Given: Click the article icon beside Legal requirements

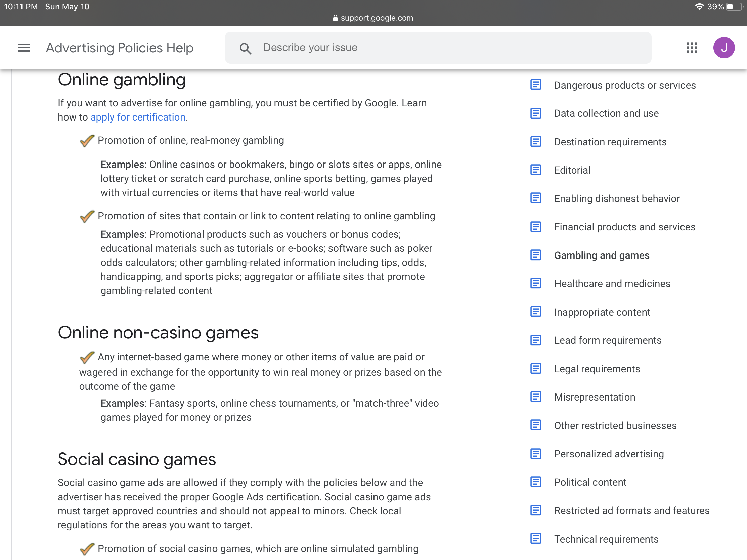Looking at the screenshot, I should click(x=535, y=369).
